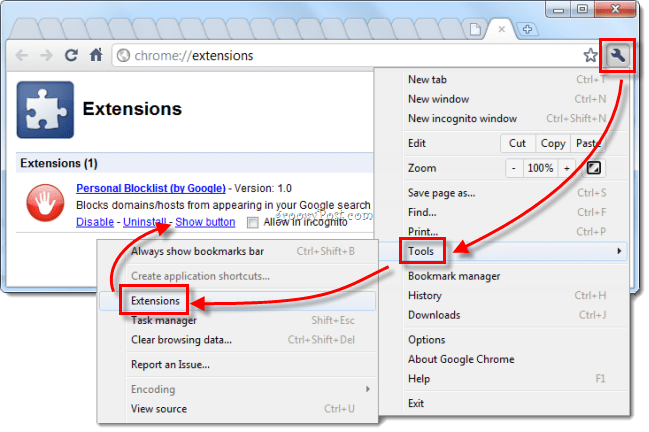Select New tab menu item
This screenshot has height=432, width=649.
[x=507, y=79]
